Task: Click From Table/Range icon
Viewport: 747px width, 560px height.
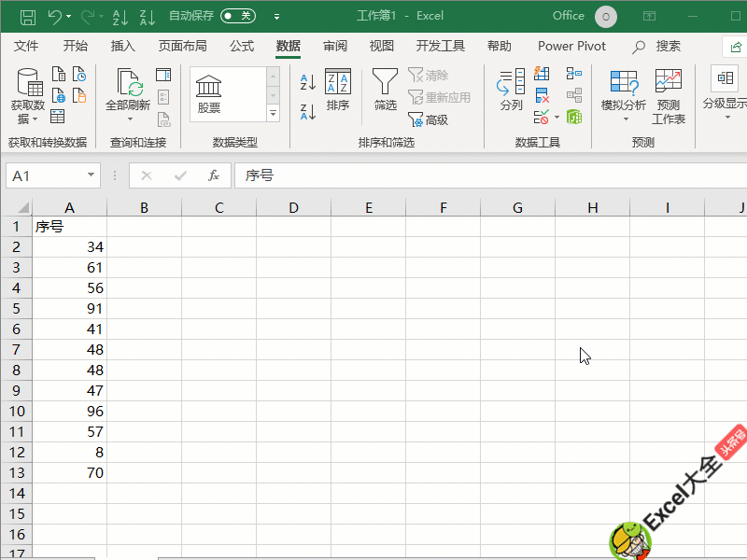Action: 58,116
